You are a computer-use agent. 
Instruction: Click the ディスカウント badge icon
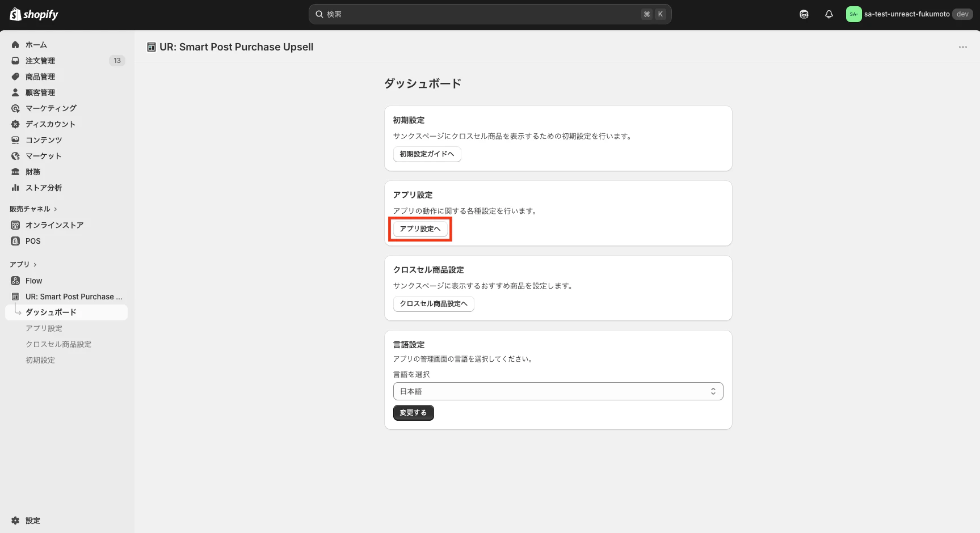15,124
